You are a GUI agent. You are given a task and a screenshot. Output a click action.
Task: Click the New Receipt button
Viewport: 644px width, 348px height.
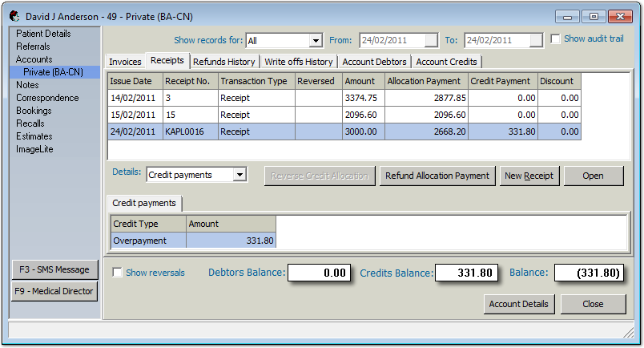(529, 176)
